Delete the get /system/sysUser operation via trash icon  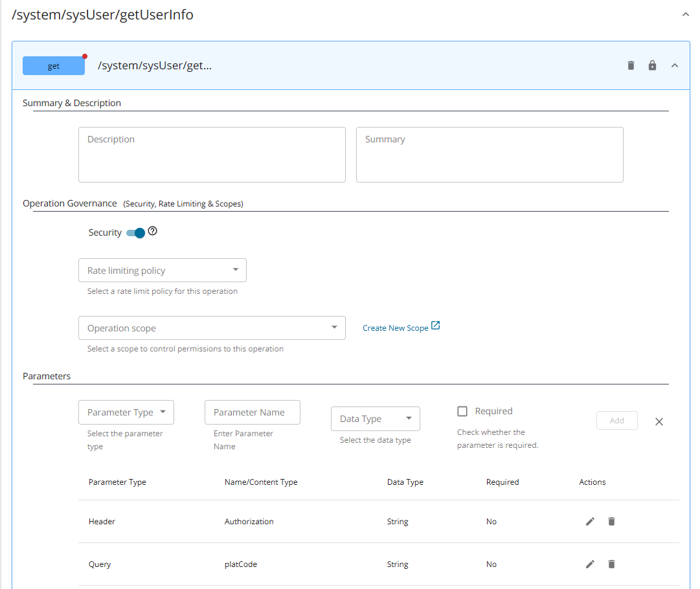point(630,65)
